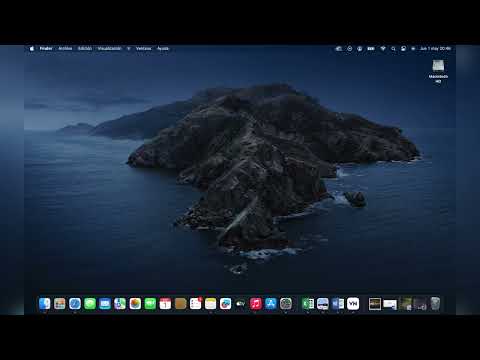
Task: Open Photos app in the Dock
Action: tap(135, 304)
